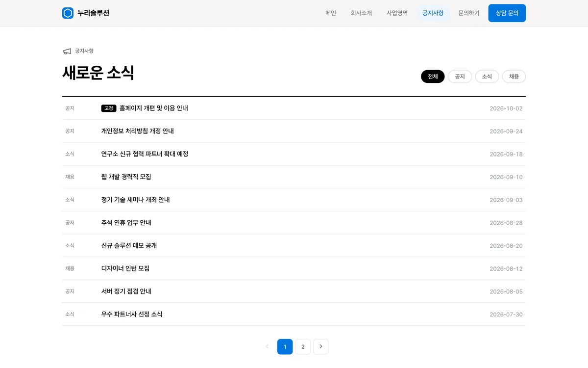588x368 pixels.
Task: Navigate to 사업영역 in the header
Action: (x=397, y=13)
